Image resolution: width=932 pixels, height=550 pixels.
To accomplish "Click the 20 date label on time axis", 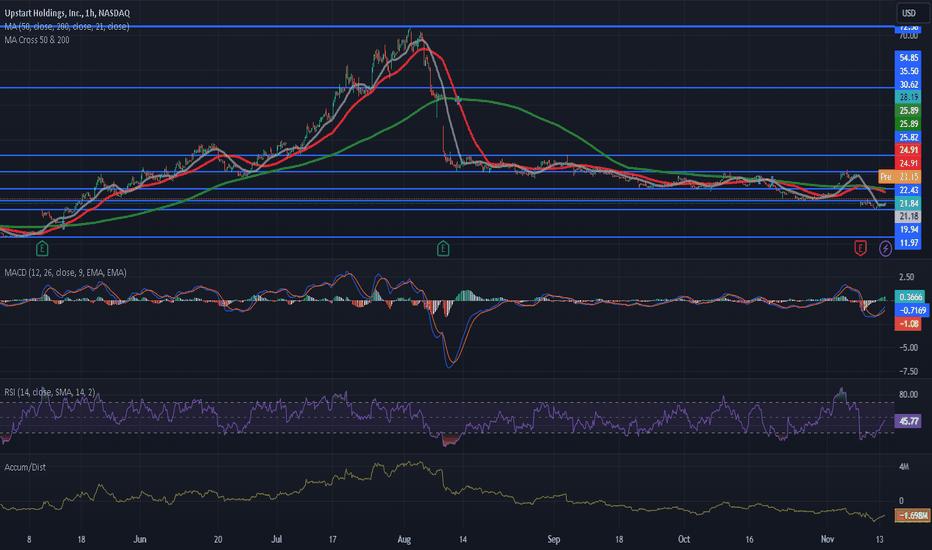I will [218, 540].
